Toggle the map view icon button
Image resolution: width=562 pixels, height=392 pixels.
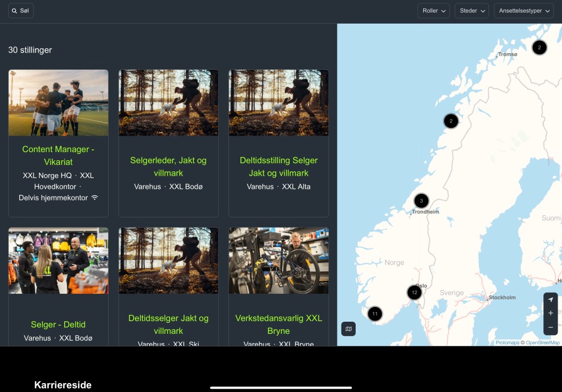(x=349, y=329)
